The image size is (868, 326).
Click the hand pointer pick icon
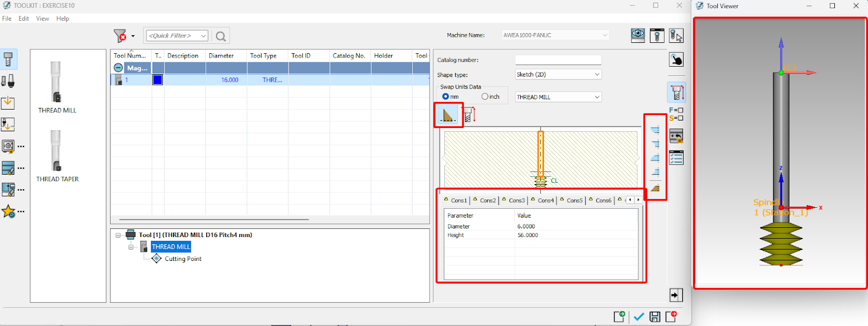[676, 60]
